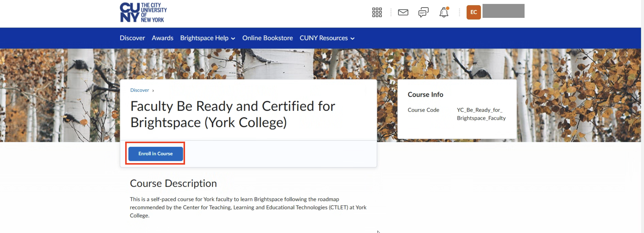Open the Online Bookstore nav link
This screenshot has height=233, width=644.
pos(267,38)
